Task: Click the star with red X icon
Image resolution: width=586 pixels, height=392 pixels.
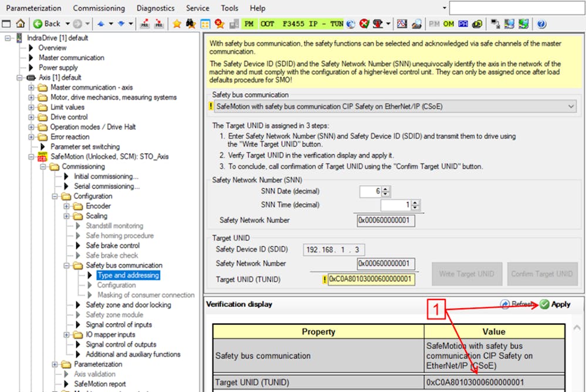Action: click(x=220, y=24)
